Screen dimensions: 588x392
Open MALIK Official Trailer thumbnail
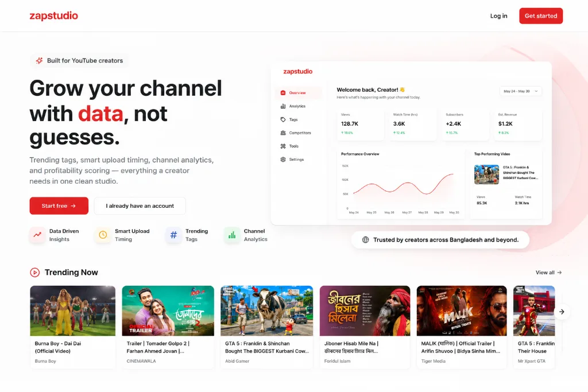(x=462, y=311)
